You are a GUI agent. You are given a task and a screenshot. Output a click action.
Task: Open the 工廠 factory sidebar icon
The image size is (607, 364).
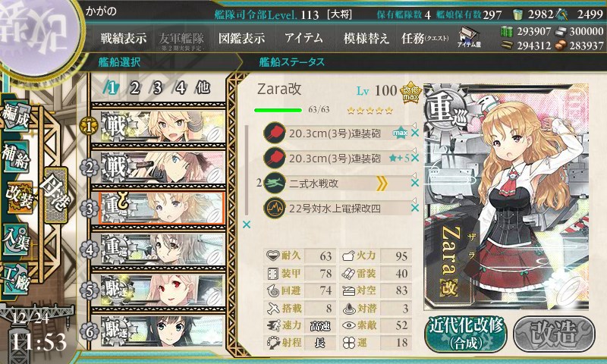(16, 279)
